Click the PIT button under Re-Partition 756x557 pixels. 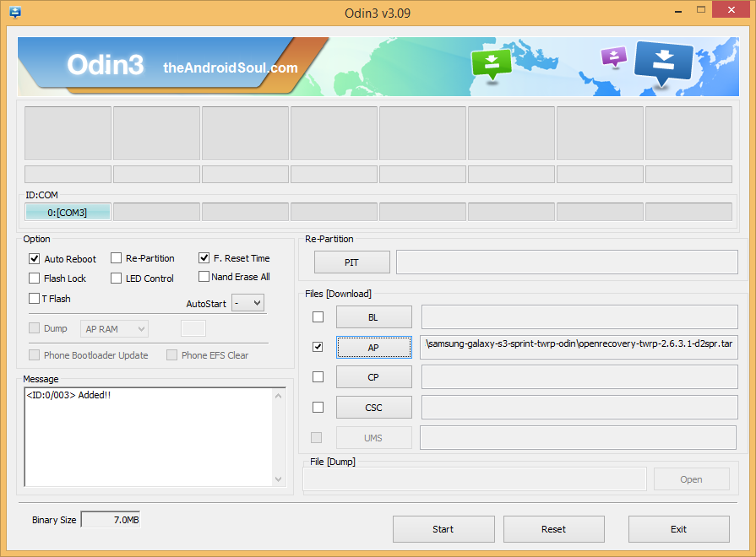tap(351, 262)
